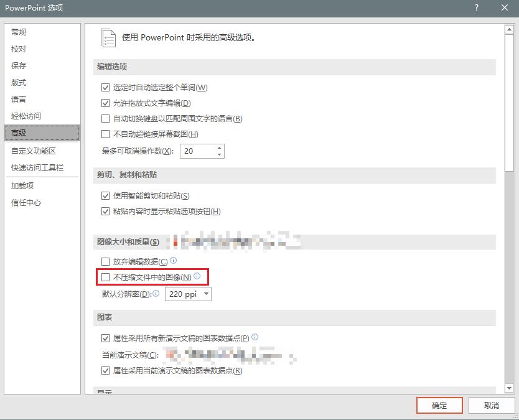Click the help question mark in the title bar
The height and width of the screenshot is (420, 519).
coord(476,8)
